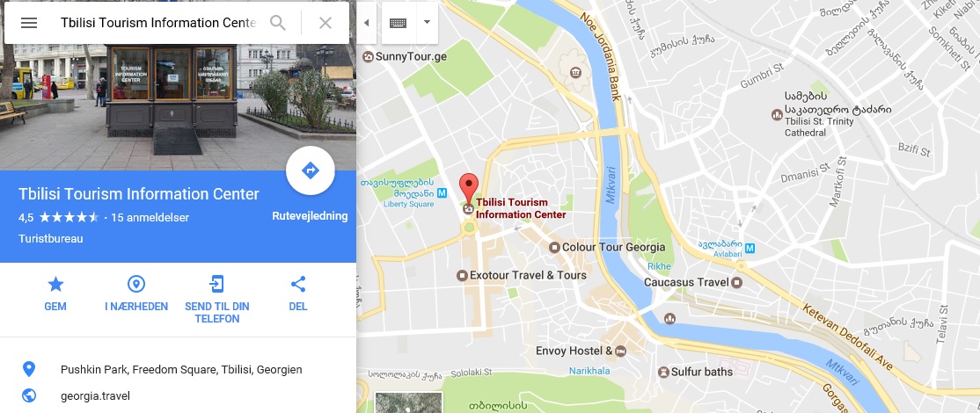980x413 pixels.
Task: Click the red Tbilisi Tourism map pin
Action: (469, 189)
